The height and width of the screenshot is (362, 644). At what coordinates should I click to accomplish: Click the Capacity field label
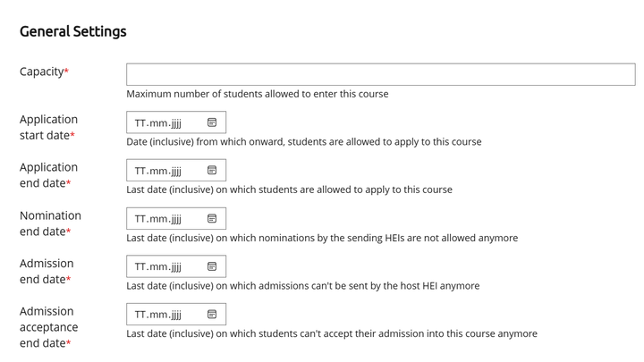[x=43, y=72]
